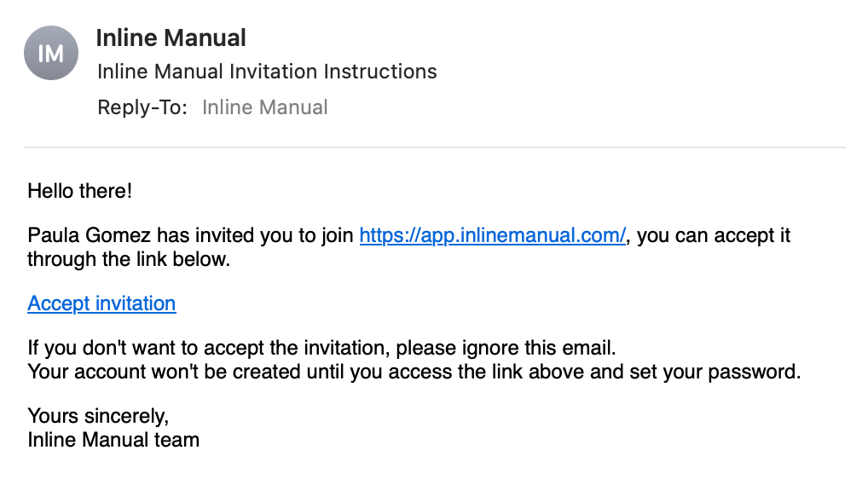Click the phrase "you can accept it"
Viewport: 868px width, 479px height.
pyautogui.click(x=715, y=235)
